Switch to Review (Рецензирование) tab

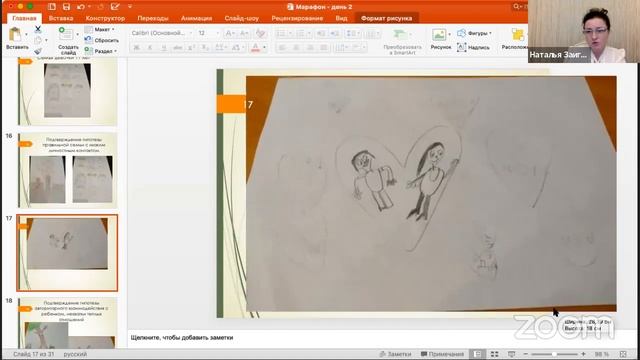tap(297, 18)
